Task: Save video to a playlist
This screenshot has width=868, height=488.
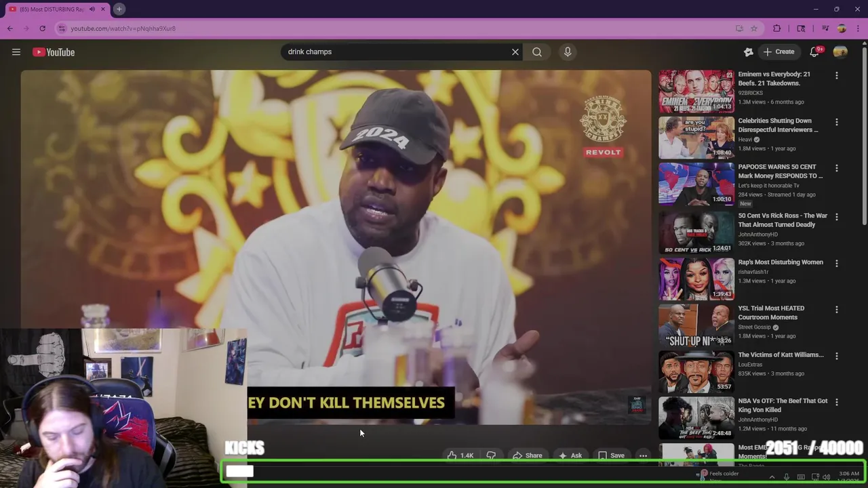Action: click(x=611, y=455)
